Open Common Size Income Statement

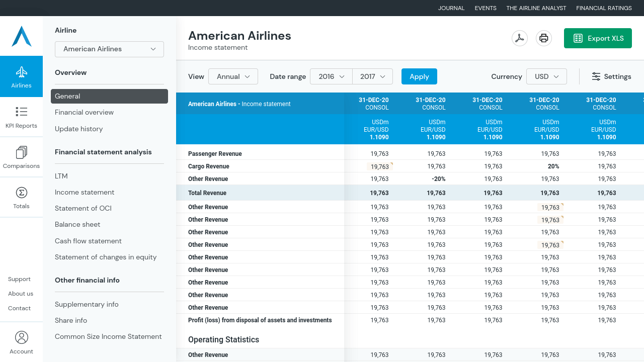[x=108, y=336]
